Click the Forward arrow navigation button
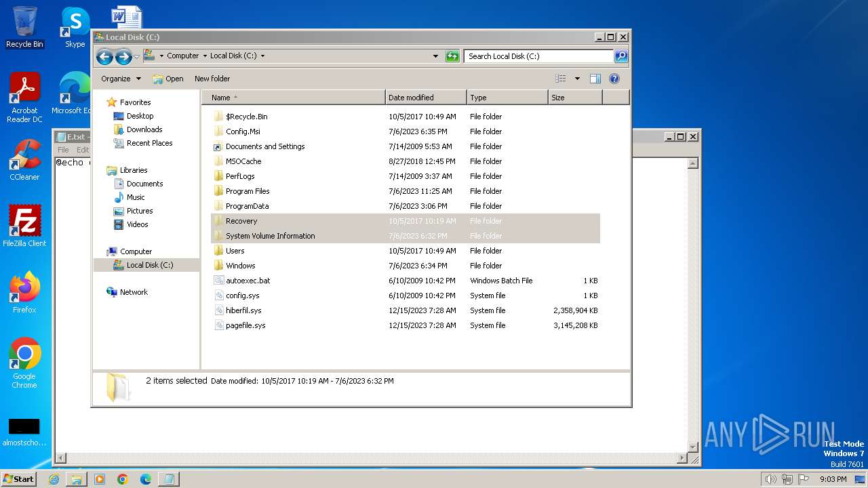 pos(123,56)
